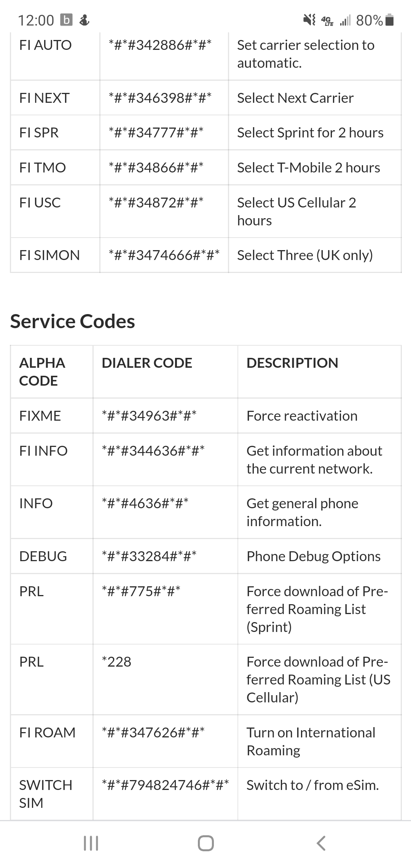Open the recent apps overview button
This screenshot has height=868, width=411.
91,843
